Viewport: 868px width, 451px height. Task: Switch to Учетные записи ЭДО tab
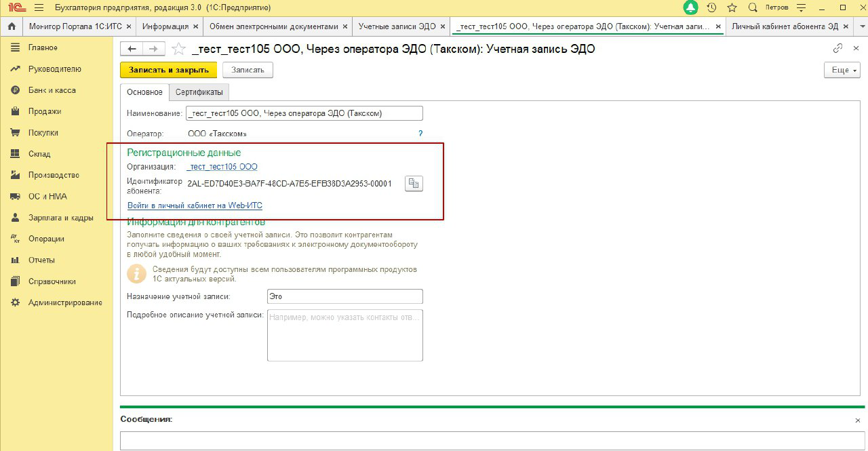click(x=397, y=26)
